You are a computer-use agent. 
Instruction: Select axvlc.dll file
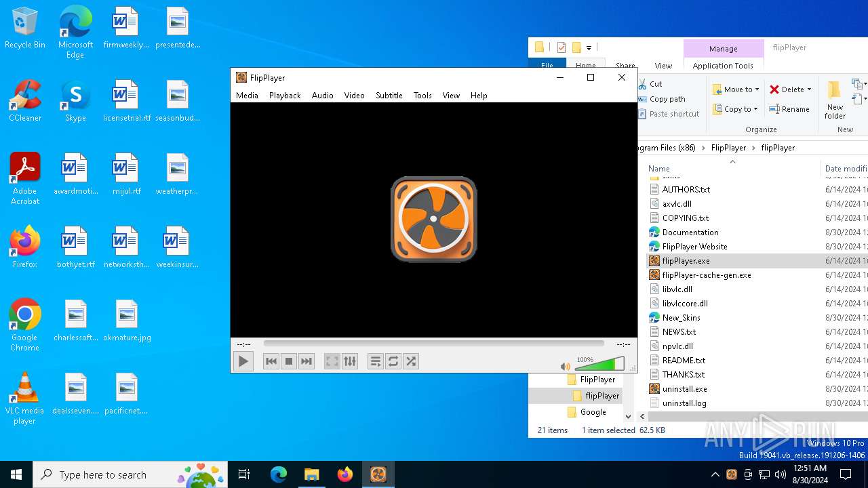tap(677, 204)
